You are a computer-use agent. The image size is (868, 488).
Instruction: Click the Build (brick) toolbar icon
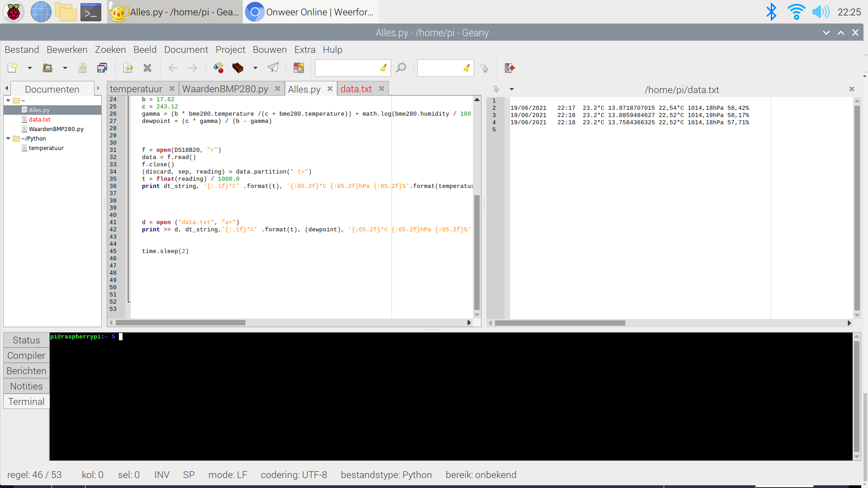click(238, 68)
